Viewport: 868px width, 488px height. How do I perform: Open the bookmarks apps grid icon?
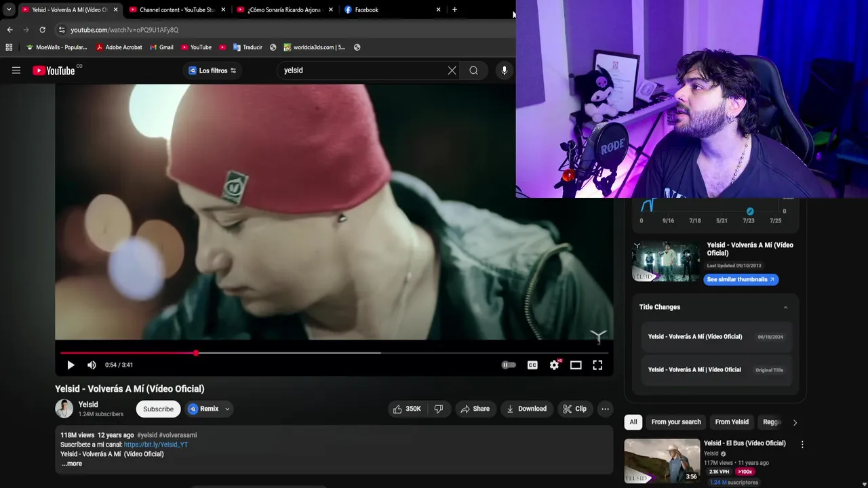[x=9, y=47]
